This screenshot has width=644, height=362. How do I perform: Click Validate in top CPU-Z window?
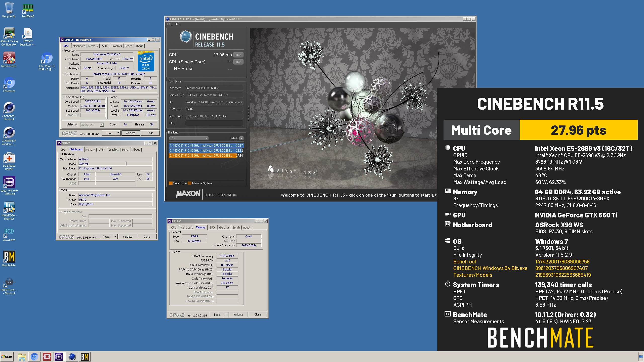[131, 133]
